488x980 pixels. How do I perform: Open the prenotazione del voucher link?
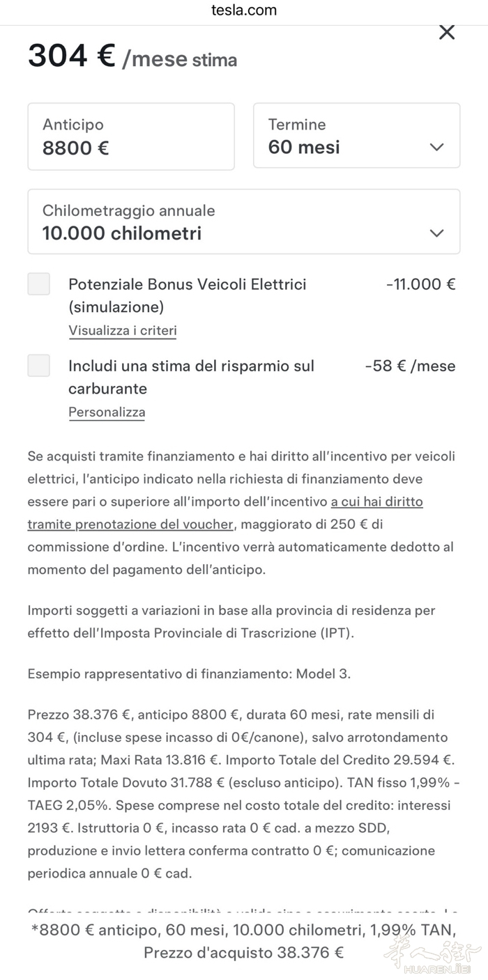[x=132, y=524]
